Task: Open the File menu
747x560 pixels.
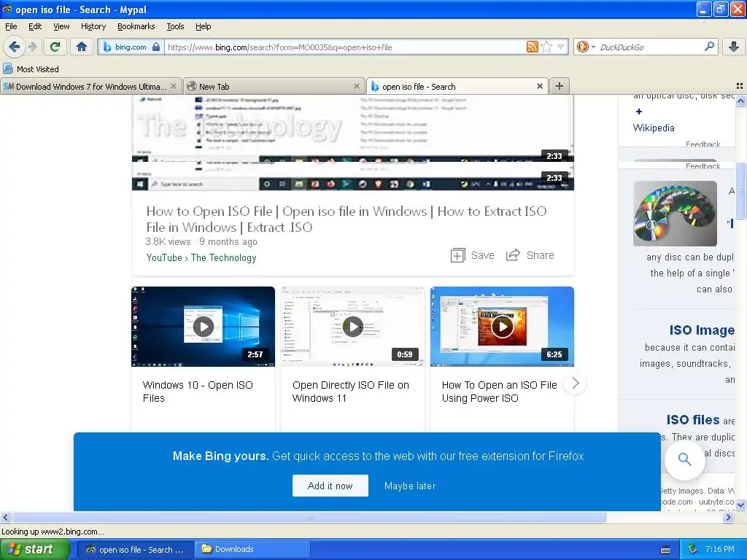Action: coord(11,27)
